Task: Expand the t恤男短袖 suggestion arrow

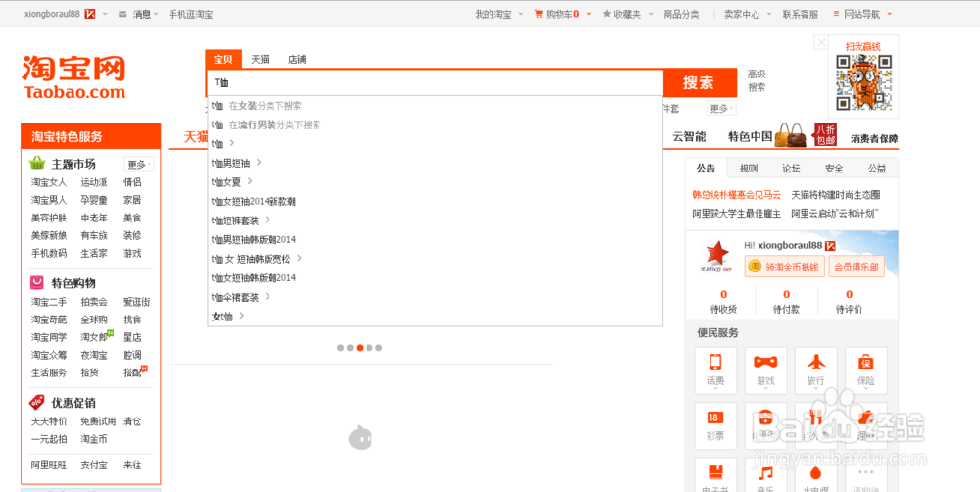Action: point(258,163)
